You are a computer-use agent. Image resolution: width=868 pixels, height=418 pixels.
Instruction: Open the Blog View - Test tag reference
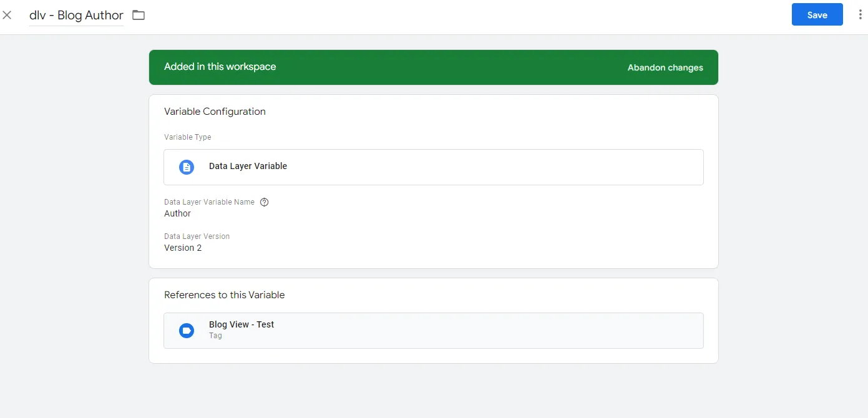coord(433,331)
